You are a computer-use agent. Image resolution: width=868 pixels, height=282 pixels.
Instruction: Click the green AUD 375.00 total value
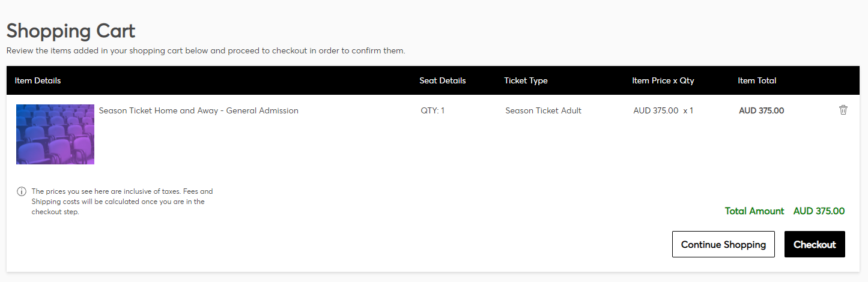click(x=819, y=211)
